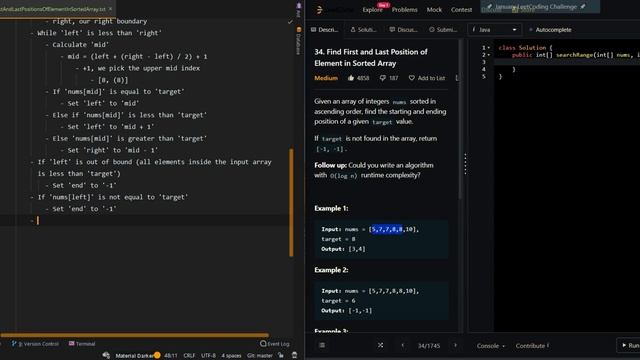The width and height of the screenshot is (640, 360).
Task: Click the 'Follow up:' text
Action: pyautogui.click(x=330, y=165)
